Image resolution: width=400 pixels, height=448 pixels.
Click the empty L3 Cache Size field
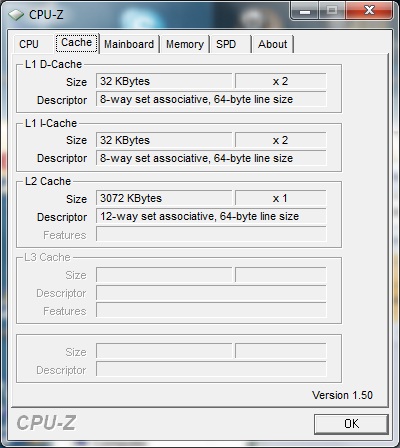point(164,275)
